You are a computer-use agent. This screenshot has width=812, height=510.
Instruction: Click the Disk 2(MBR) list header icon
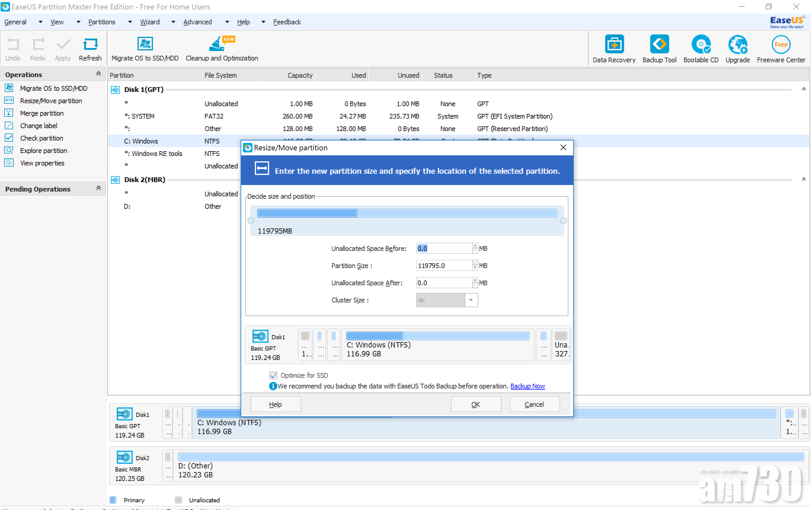coord(115,180)
